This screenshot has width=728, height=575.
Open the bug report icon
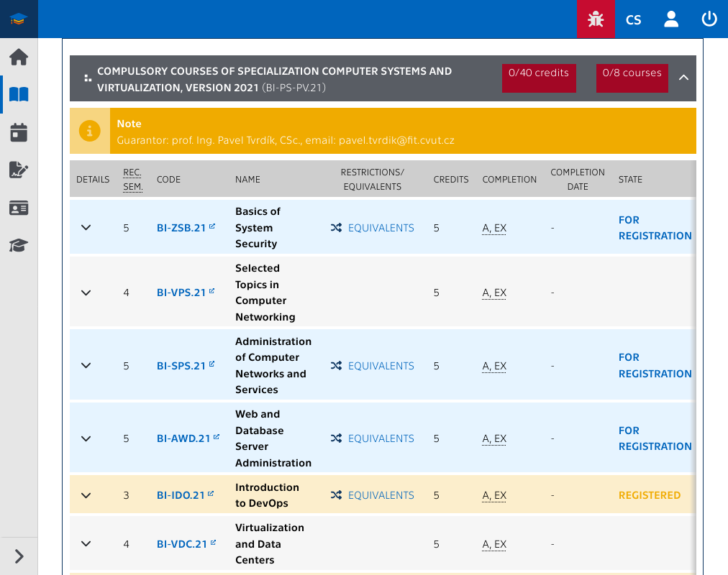click(x=596, y=19)
